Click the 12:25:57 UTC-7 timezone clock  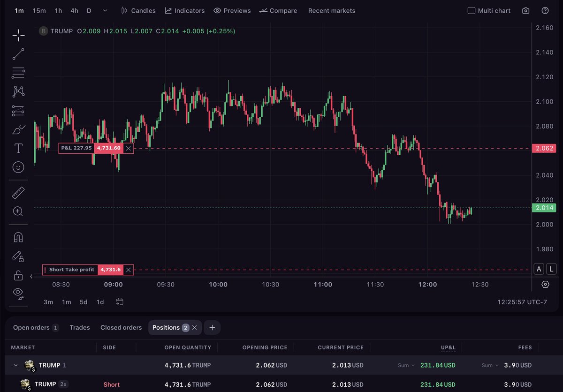click(522, 302)
